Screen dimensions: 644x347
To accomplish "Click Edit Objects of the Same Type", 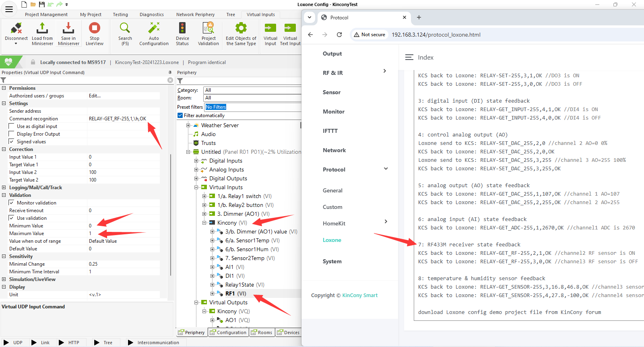I will point(241,34).
